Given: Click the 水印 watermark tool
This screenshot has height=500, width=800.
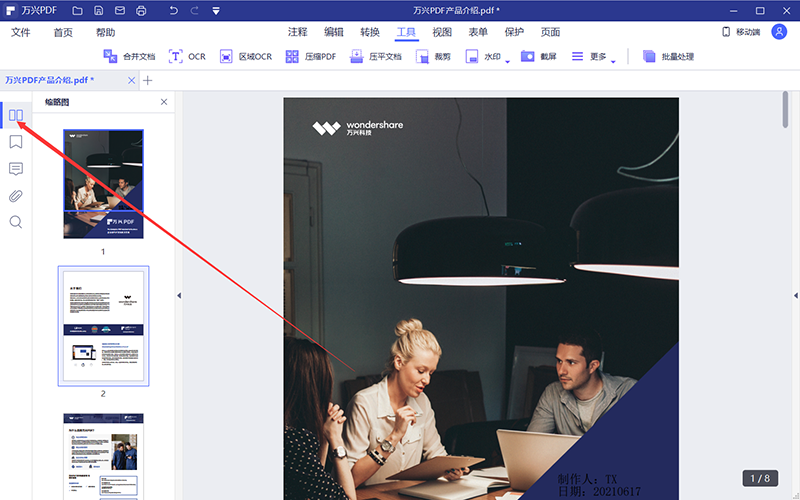Looking at the screenshot, I should click(483, 56).
